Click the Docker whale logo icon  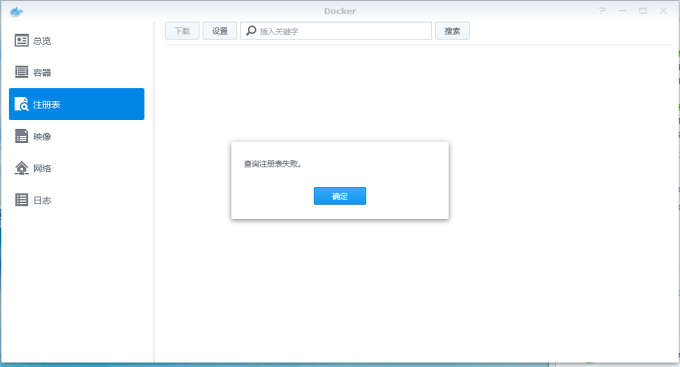tap(16, 12)
